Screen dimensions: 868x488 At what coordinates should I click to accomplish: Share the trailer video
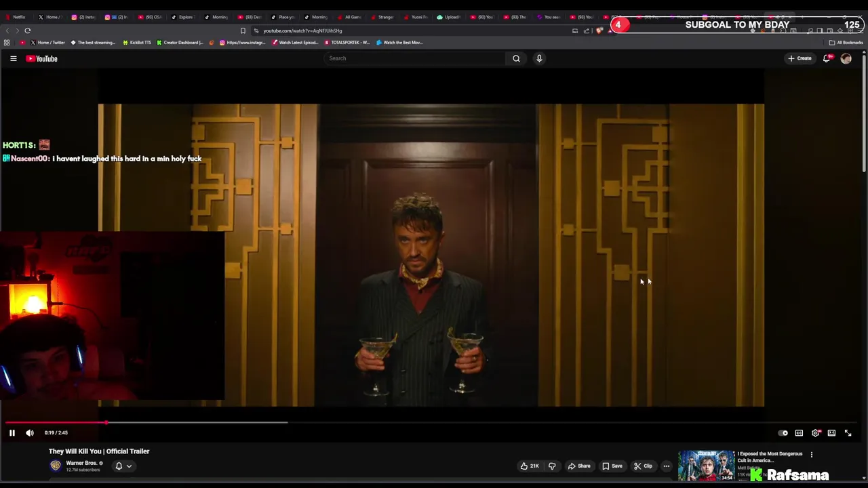579,466
